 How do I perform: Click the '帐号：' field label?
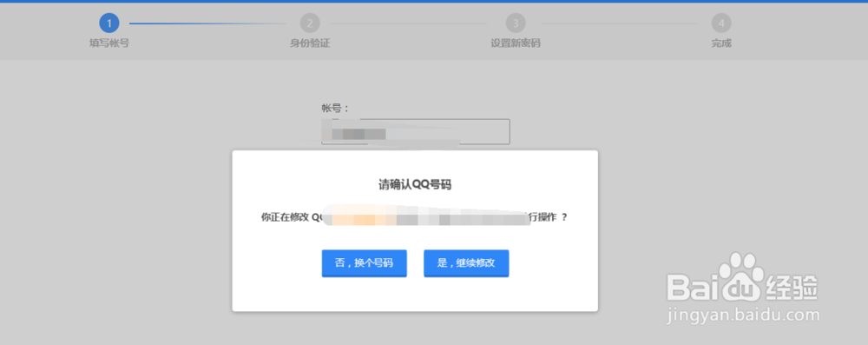click(335, 108)
